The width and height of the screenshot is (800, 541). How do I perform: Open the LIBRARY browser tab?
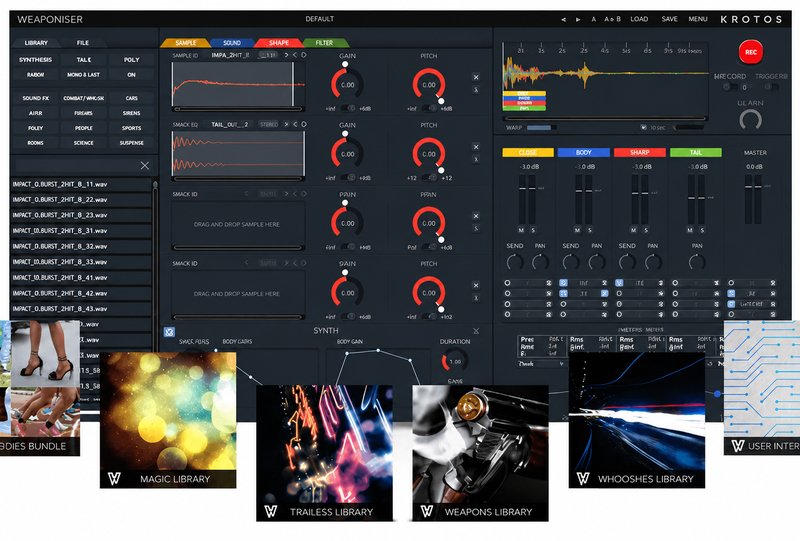[36, 43]
